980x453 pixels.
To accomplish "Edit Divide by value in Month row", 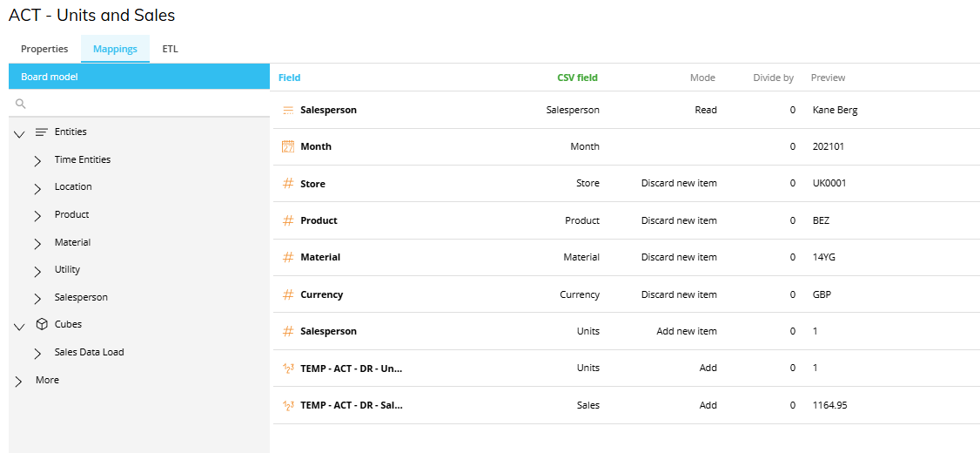I will point(793,146).
